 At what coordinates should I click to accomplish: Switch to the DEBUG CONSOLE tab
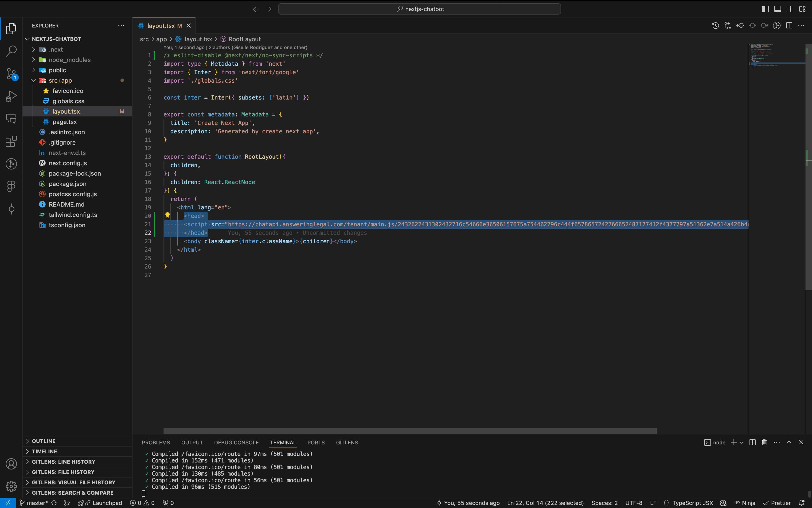pyautogui.click(x=236, y=443)
